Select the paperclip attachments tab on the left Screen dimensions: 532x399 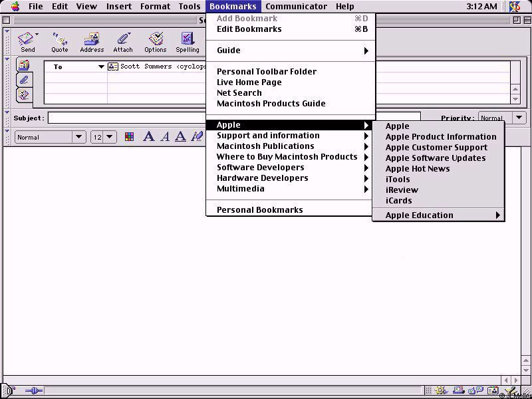pos(24,80)
